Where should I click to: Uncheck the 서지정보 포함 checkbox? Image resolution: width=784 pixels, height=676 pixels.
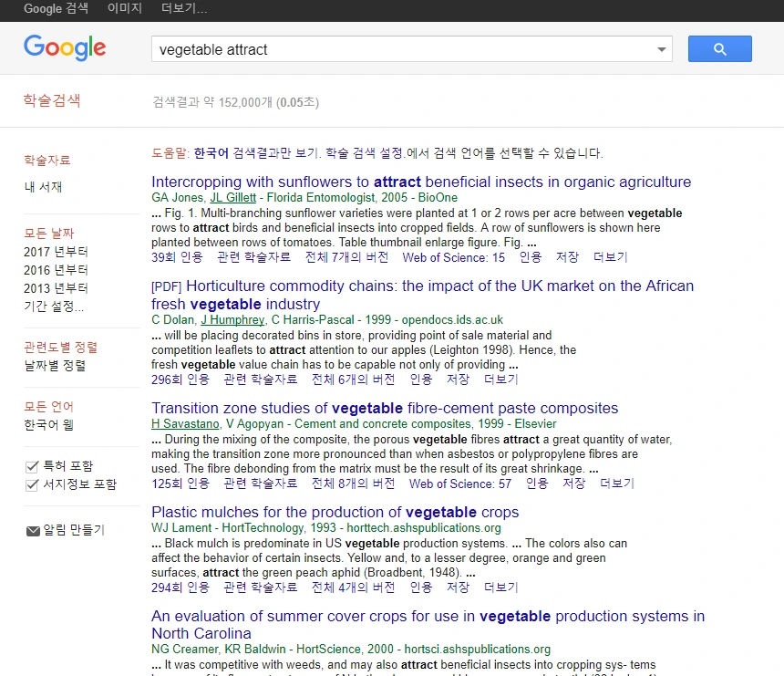pyautogui.click(x=32, y=484)
